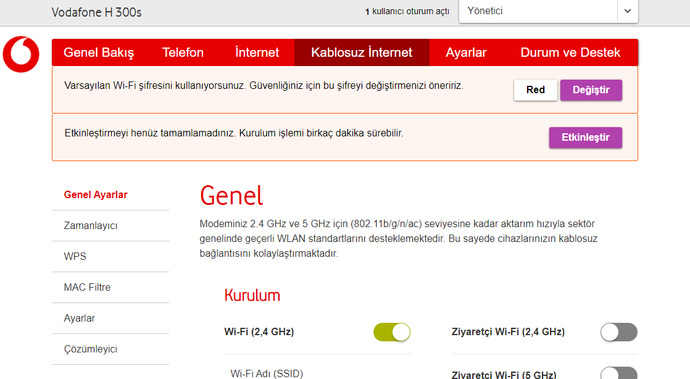Click the dropdown chevron next to Yönetici

point(628,11)
